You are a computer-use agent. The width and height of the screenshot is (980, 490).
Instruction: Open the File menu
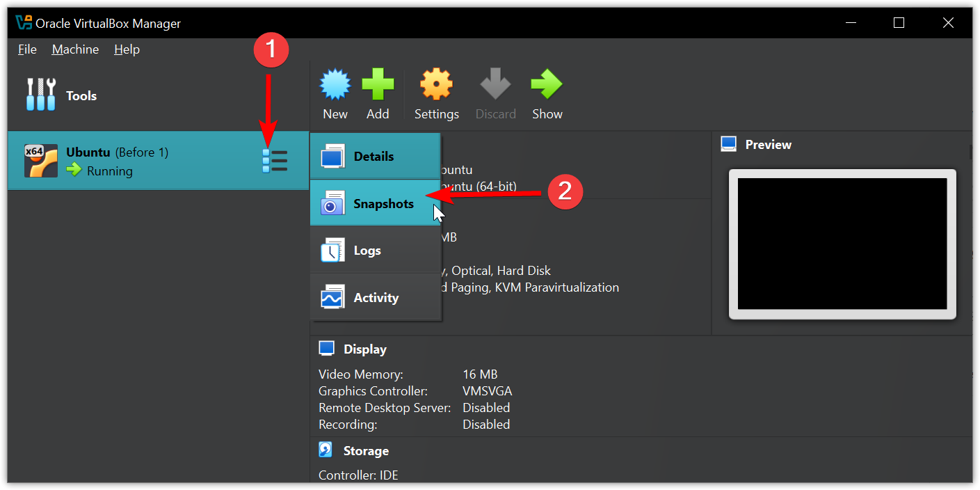[27, 49]
